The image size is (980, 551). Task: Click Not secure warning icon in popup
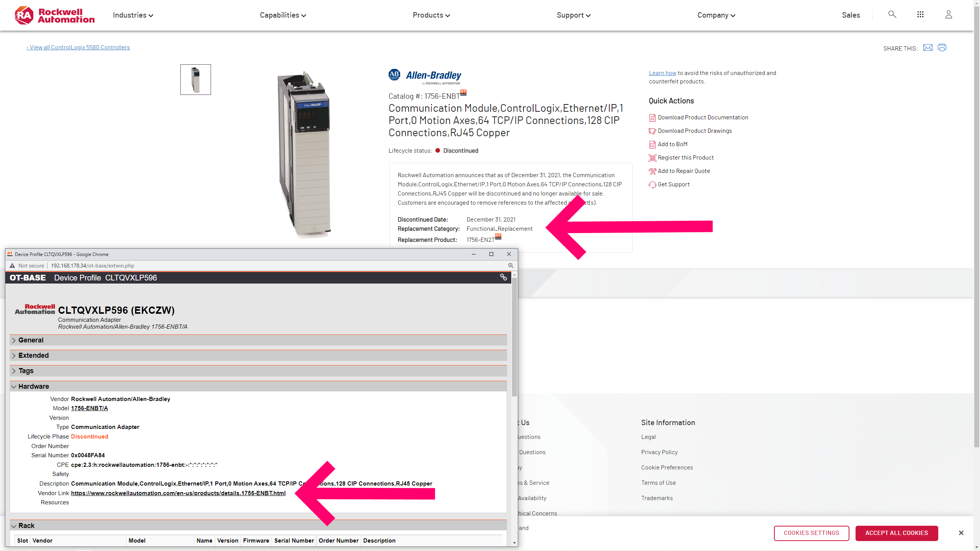12,266
